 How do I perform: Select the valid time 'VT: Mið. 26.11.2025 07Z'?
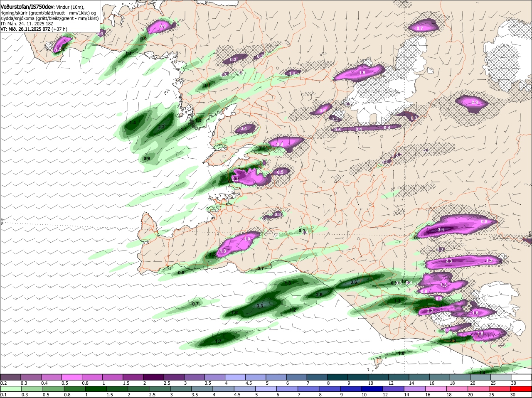point(25,29)
